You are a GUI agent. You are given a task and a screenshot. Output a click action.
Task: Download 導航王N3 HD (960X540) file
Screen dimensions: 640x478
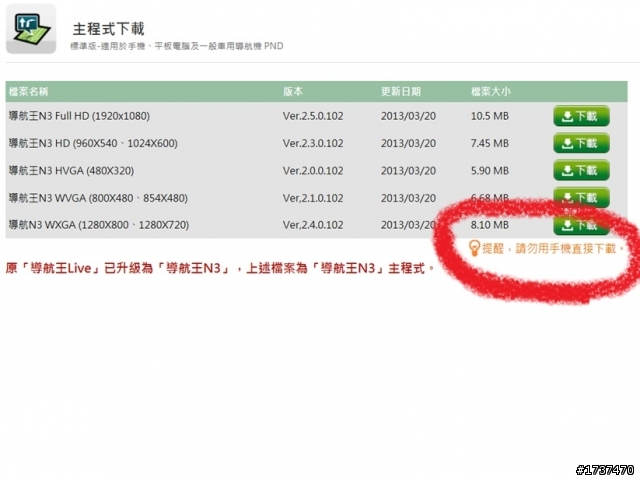point(581,143)
